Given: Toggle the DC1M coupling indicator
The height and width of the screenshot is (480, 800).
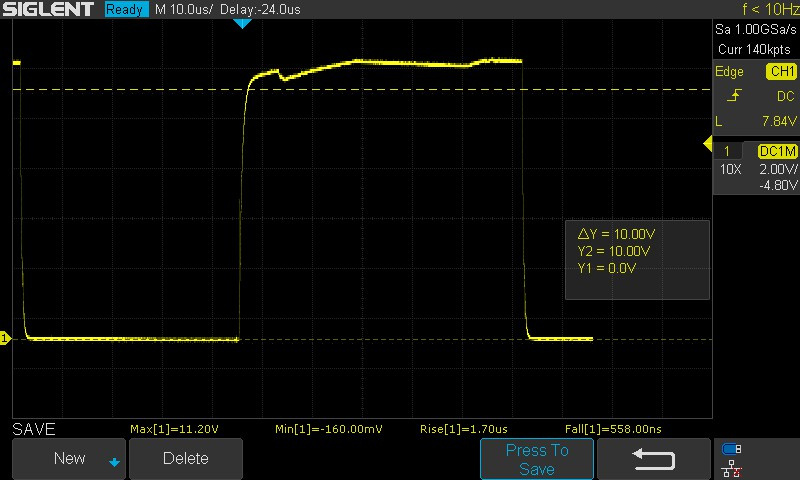Looking at the screenshot, I should [777, 151].
